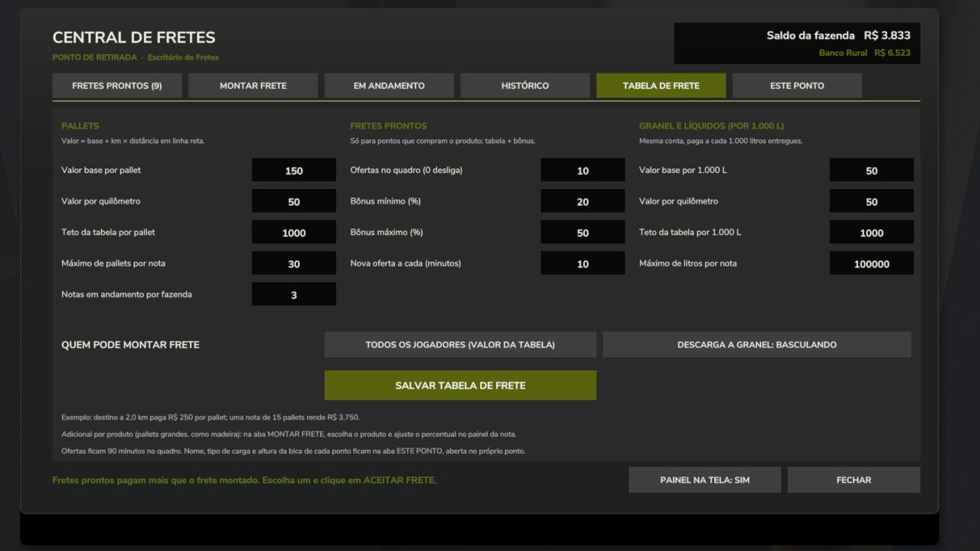Select the Teto da tabela por 1.000 L field
The width and height of the screenshot is (980, 551).
coord(872,232)
